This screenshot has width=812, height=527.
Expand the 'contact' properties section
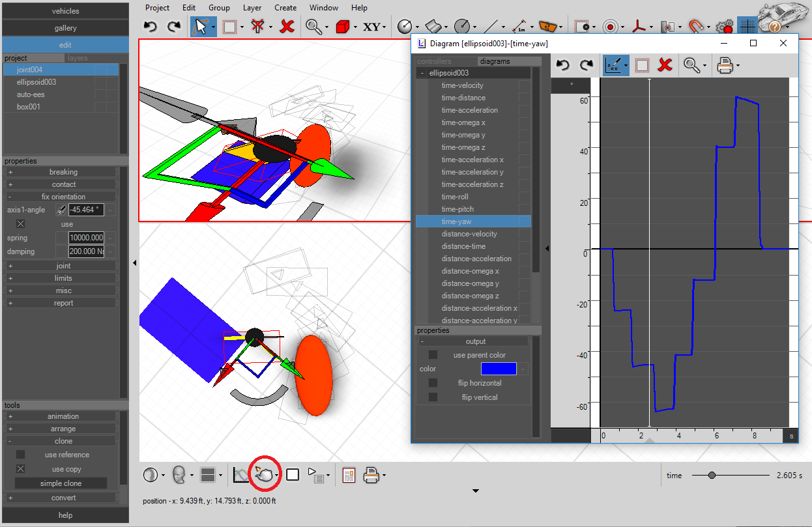(62, 184)
